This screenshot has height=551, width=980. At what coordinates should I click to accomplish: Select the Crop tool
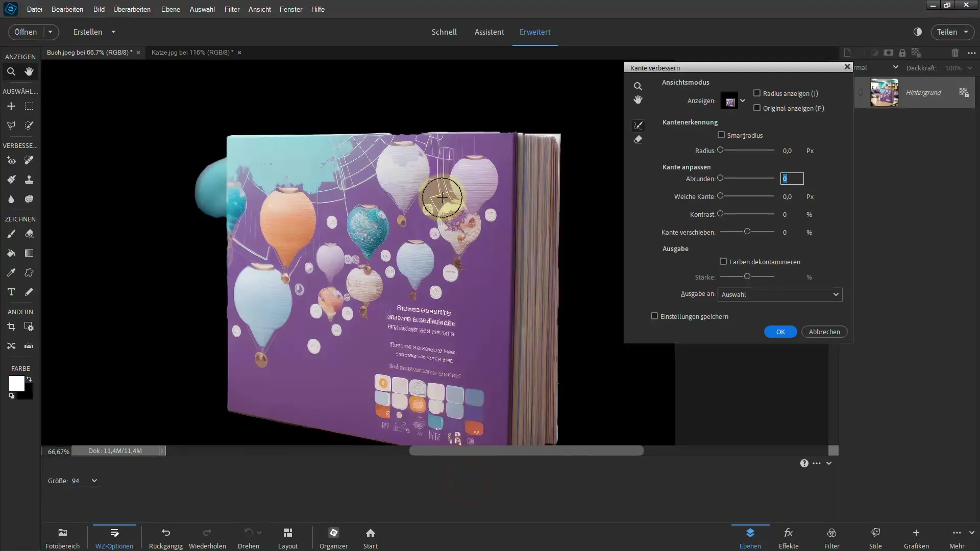tap(11, 327)
